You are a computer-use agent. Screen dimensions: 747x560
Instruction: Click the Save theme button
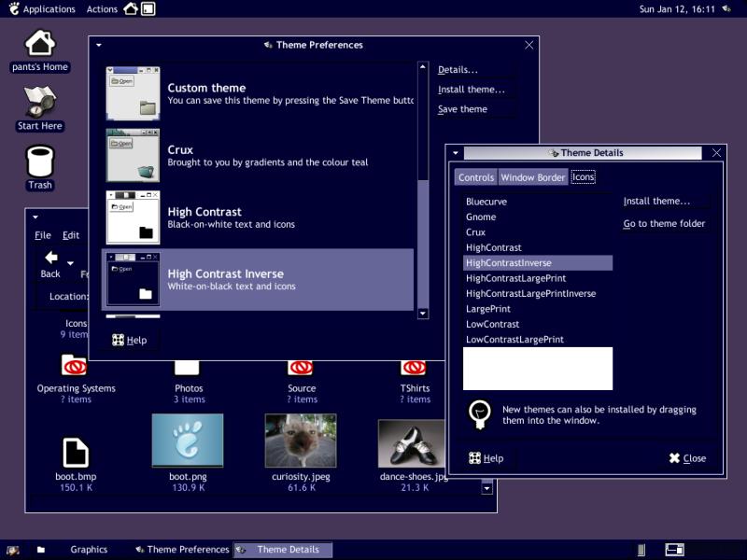pyautogui.click(x=463, y=109)
